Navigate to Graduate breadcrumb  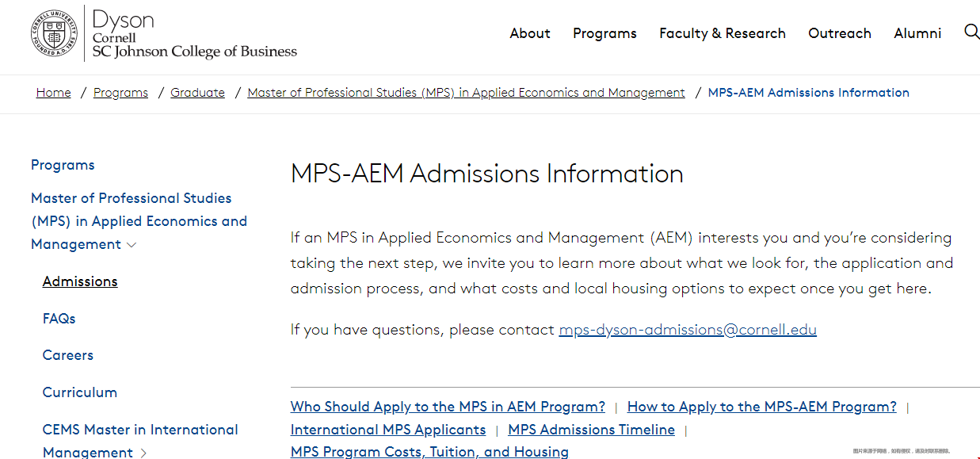tap(197, 93)
